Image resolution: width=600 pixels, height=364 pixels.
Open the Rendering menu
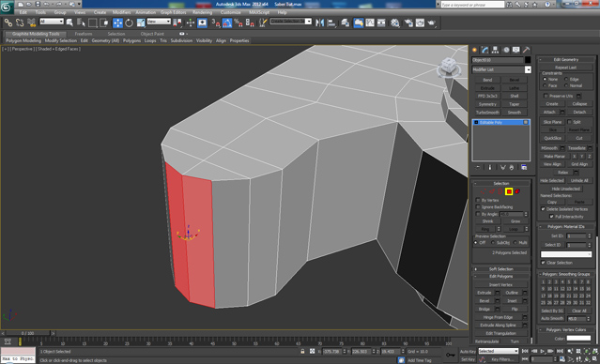pyautogui.click(x=203, y=12)
